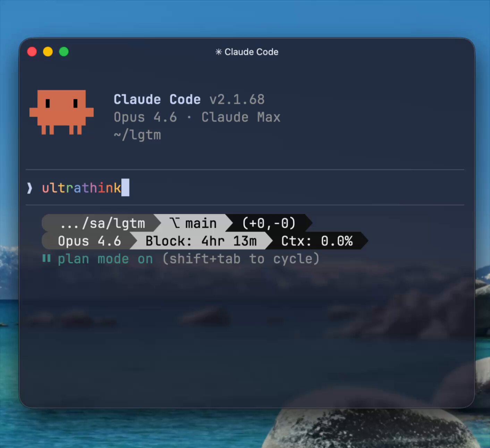Click the 'Ctx: 0.0%' context usage indicator

click(x=316, y=241)
